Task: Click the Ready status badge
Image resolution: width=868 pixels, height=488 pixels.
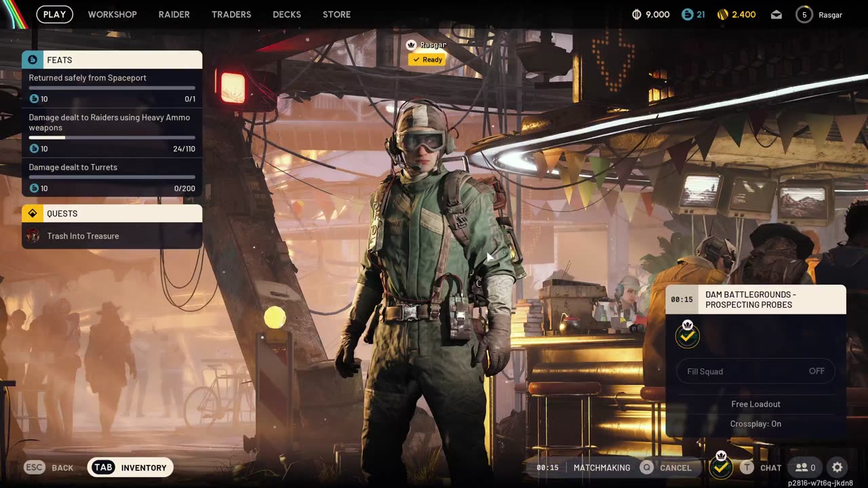Action: click(x=427, y=60)
